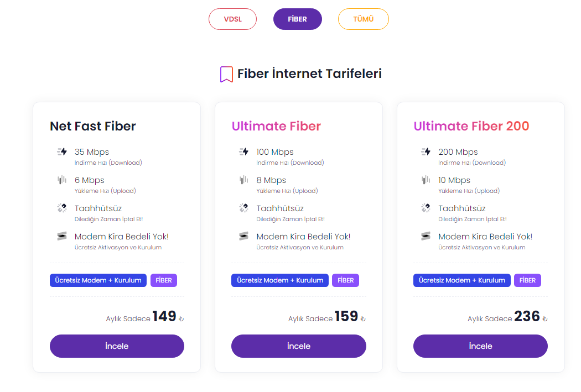
Task: Click upload speed icon in Ultimate Fiber card
Action: (243, 180)
